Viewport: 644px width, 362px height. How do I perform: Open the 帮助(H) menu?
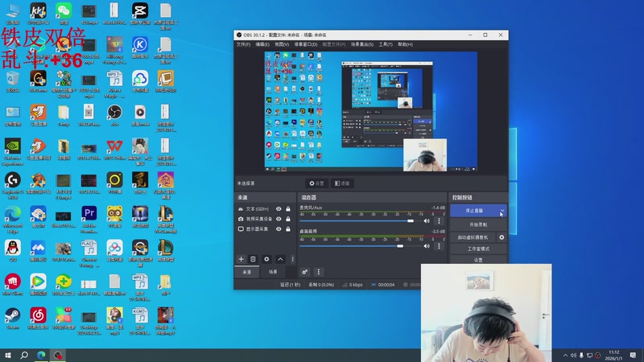(x=405, y=44)
